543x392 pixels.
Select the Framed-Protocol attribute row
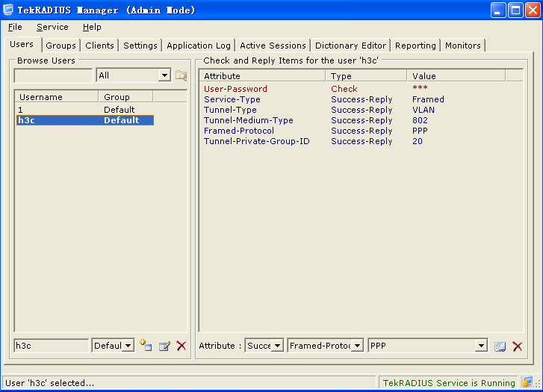pyautogui.click(x=353, y=131)
